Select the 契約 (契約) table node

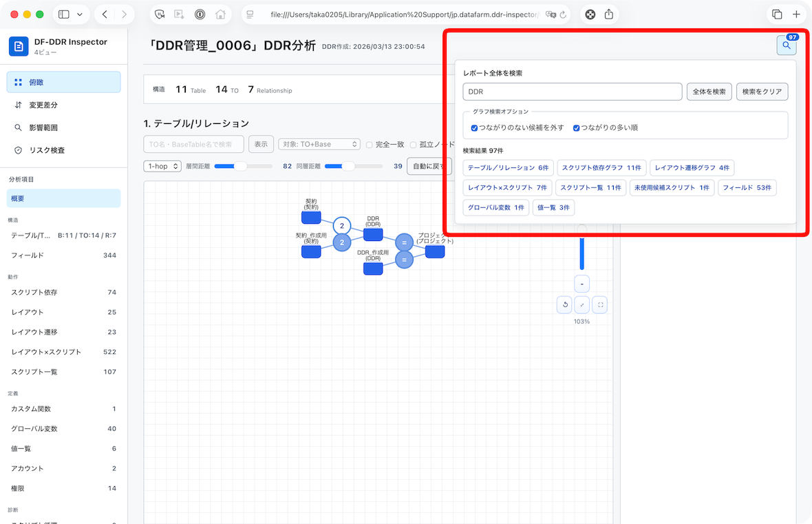tap(311, 217)
